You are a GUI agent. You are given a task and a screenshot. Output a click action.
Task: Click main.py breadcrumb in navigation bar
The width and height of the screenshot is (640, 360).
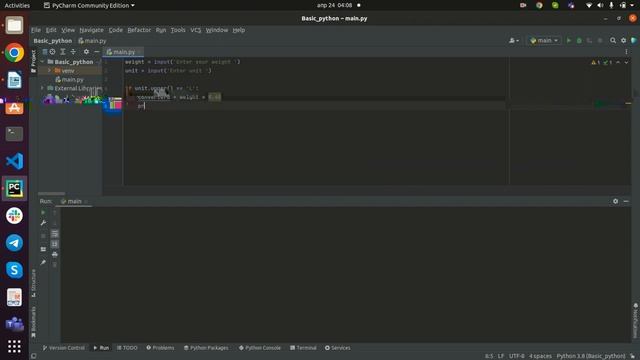click(92, 41)
